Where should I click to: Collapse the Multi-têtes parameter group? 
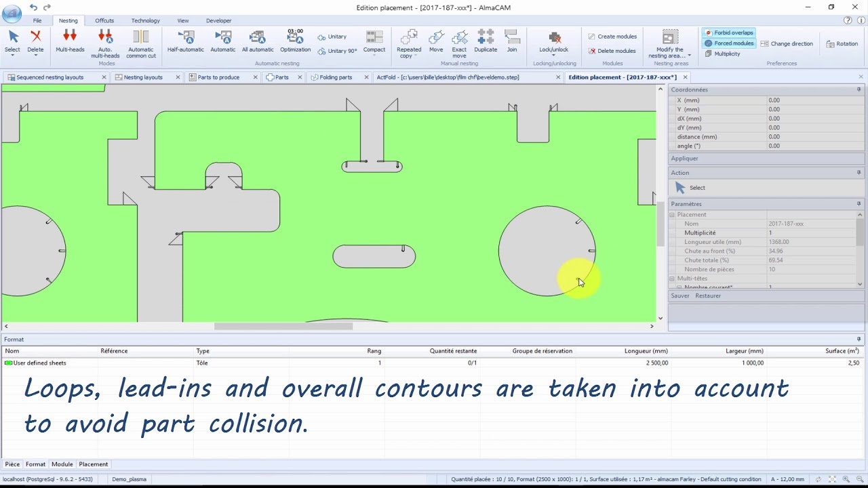(x=673, y=279)
